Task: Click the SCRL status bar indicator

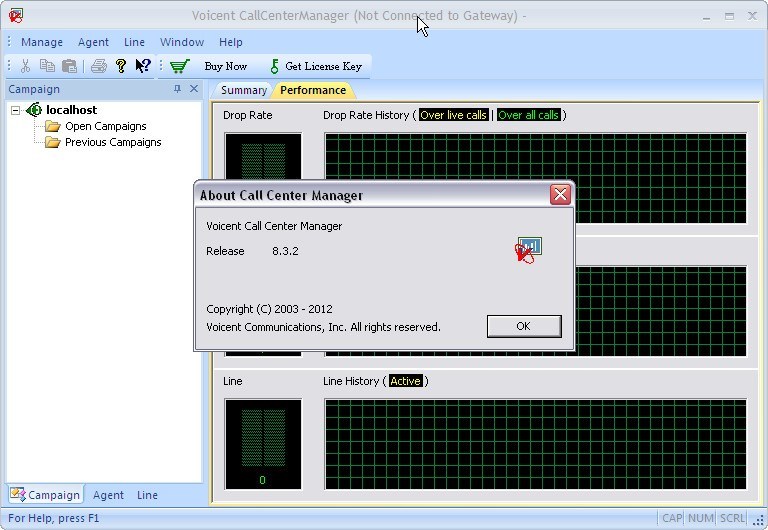Action: pos(732,518)
